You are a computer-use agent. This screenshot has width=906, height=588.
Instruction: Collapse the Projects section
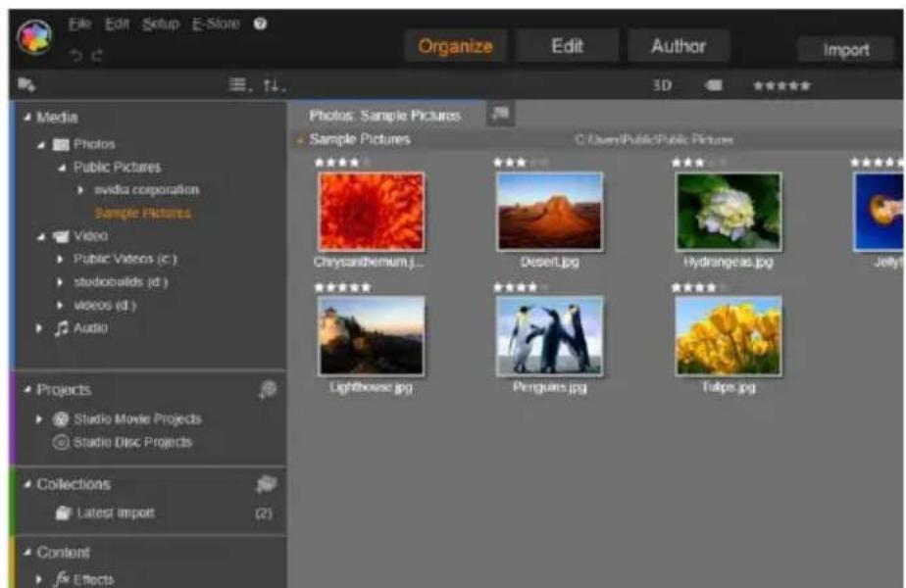tap(27, 390)
